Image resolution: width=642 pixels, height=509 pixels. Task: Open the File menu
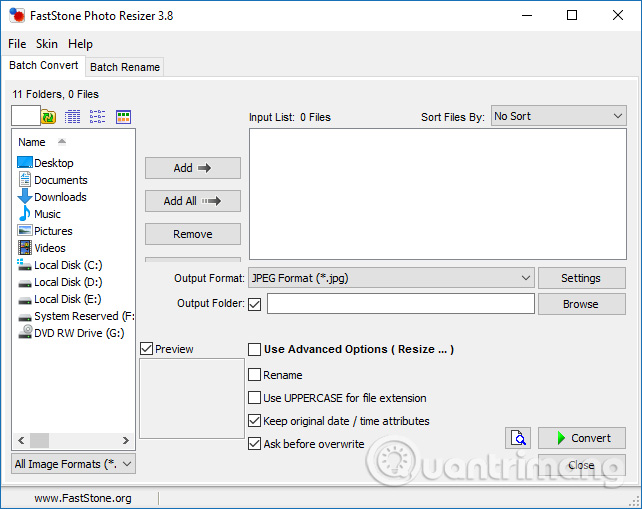[x=17, y=44]
